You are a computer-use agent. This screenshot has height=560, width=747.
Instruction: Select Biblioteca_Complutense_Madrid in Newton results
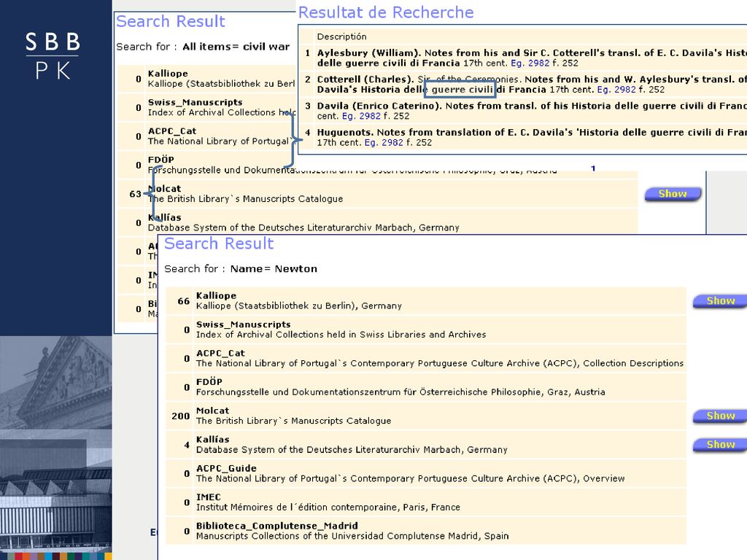tap(276, 526)
